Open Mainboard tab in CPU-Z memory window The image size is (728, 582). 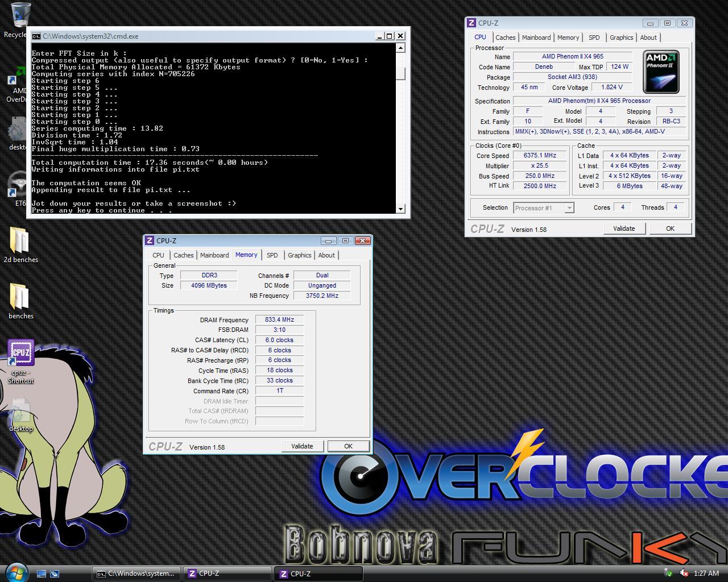click(x=214, y=255)
